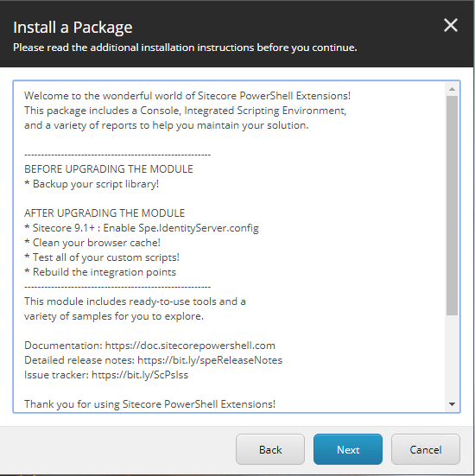
Task: Click the scrollbar up arrow
Action: click(452, 89)
